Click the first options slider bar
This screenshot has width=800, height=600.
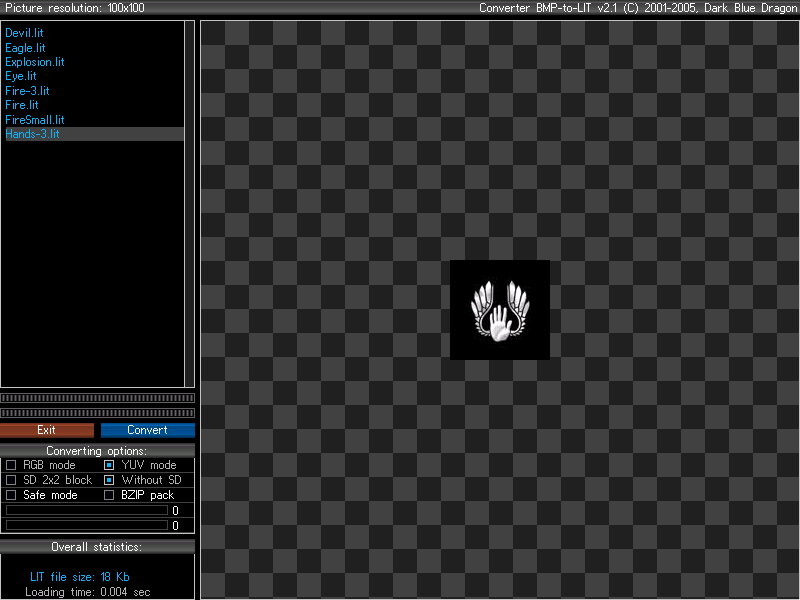pyautogui.click(x=87, y=510)
